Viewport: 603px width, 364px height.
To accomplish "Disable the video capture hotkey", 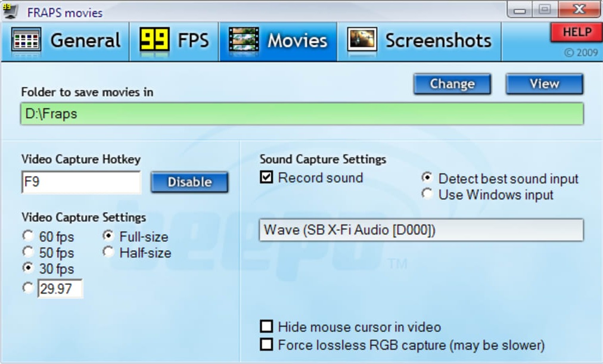I will pyautogui.click(x=189, y=182).
